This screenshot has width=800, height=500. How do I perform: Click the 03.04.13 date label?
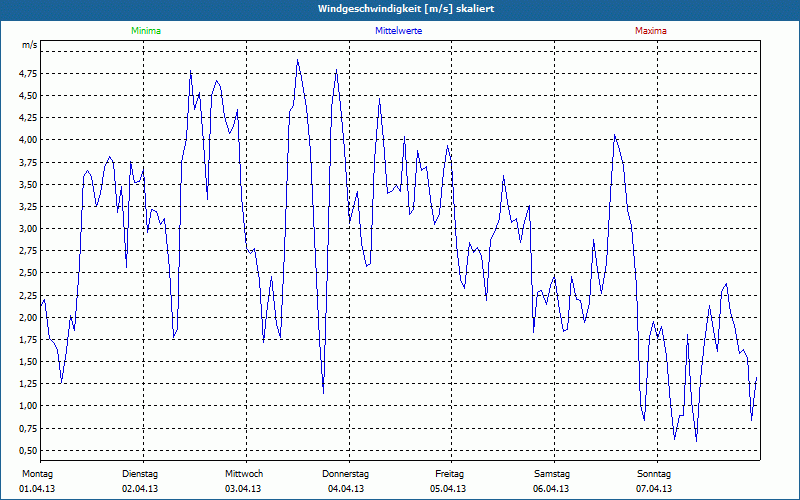[x=243, y=489]
